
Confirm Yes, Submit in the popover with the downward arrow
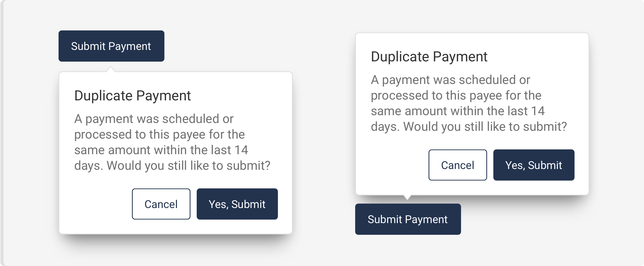pos(534,165)
